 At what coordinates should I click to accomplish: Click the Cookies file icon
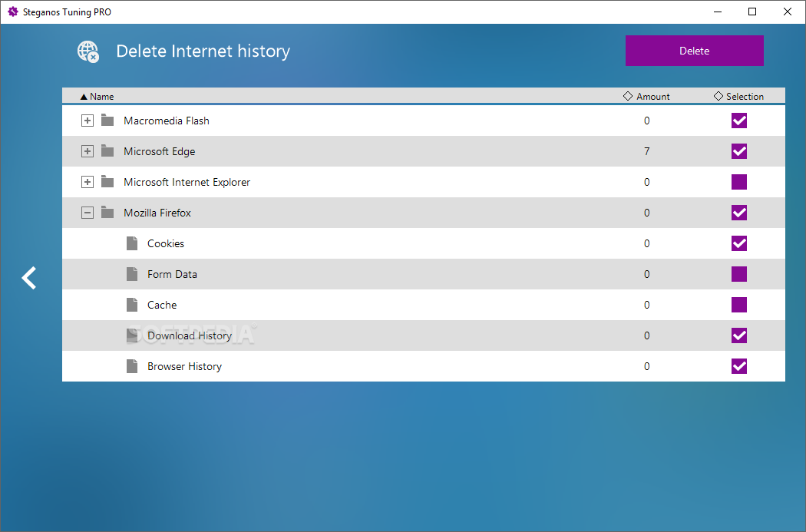point(132,243)
